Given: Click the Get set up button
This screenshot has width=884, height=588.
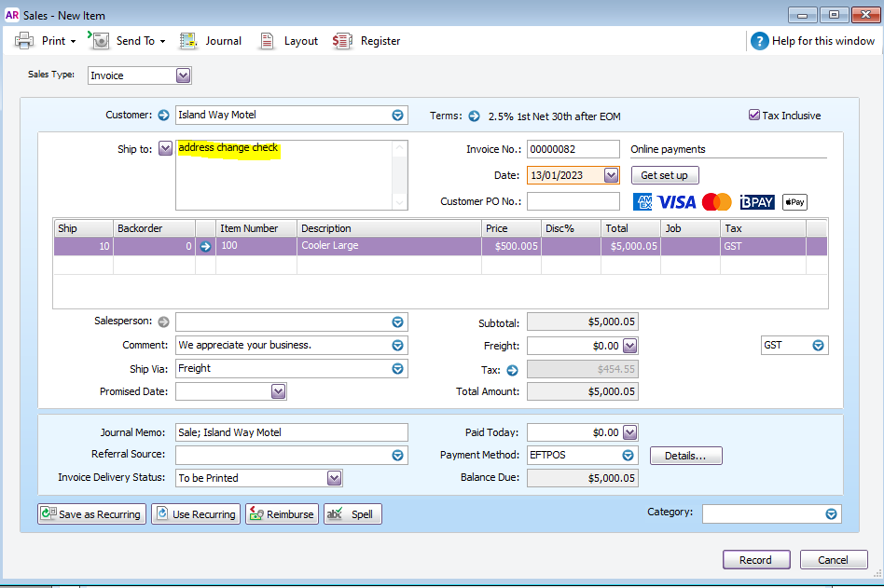Looking at the screenshot, I should pyautogui.click(x=665, y=175).
